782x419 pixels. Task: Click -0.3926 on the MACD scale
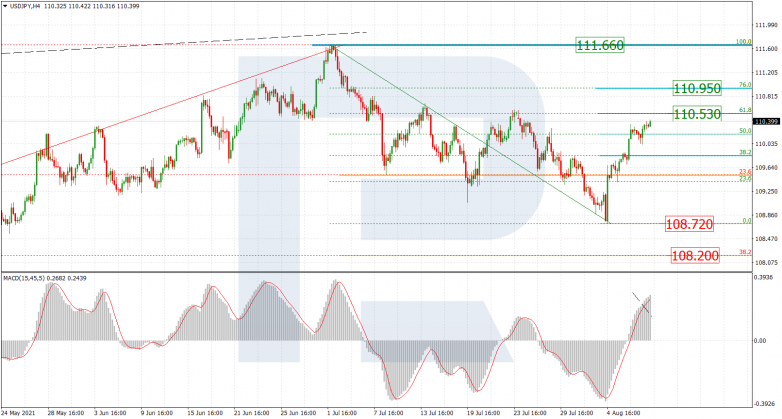coord(764,404)
